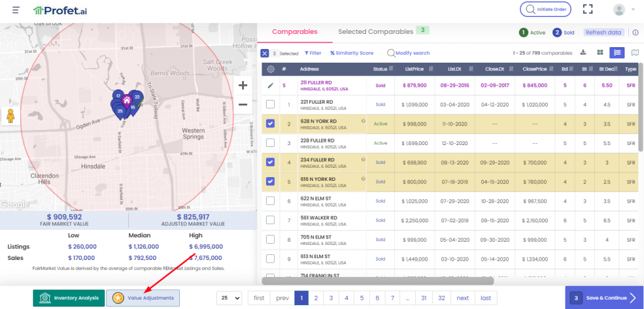Viewport: 644px width, 309px height.
Task: Go to the prev page
Action: click(282, 298)
